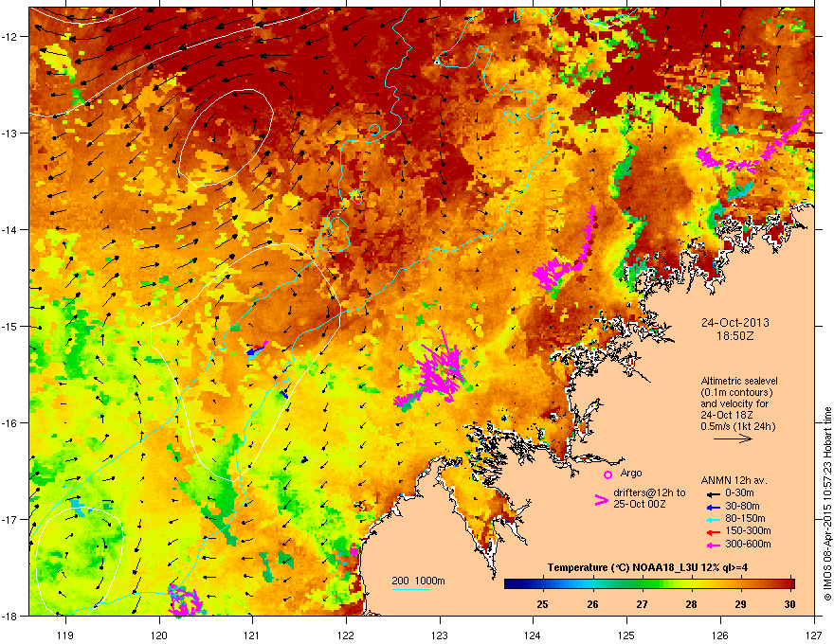The image size is (834, 644).
Task: Click the Argo magenta circle legend marker
Action: 607,474
